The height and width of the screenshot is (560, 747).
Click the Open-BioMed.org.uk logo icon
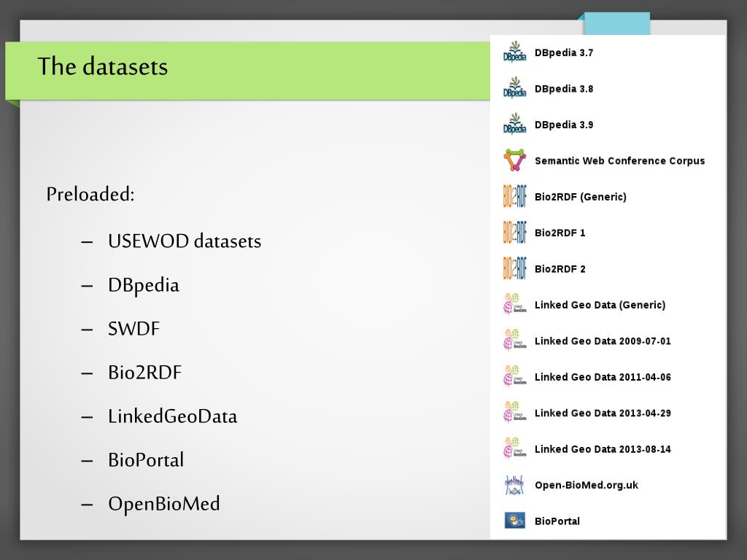[514, 485]
